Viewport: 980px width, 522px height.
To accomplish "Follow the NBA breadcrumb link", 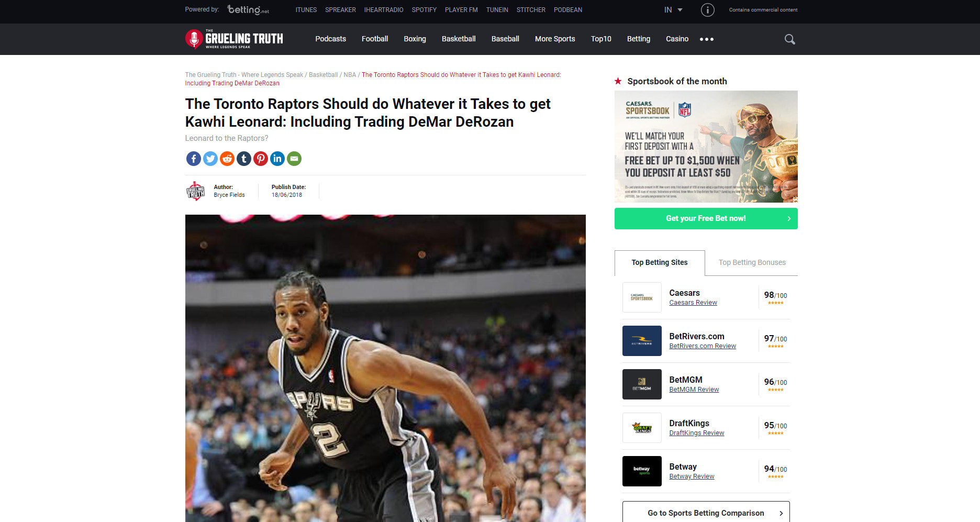I will (x=349, y=74).
